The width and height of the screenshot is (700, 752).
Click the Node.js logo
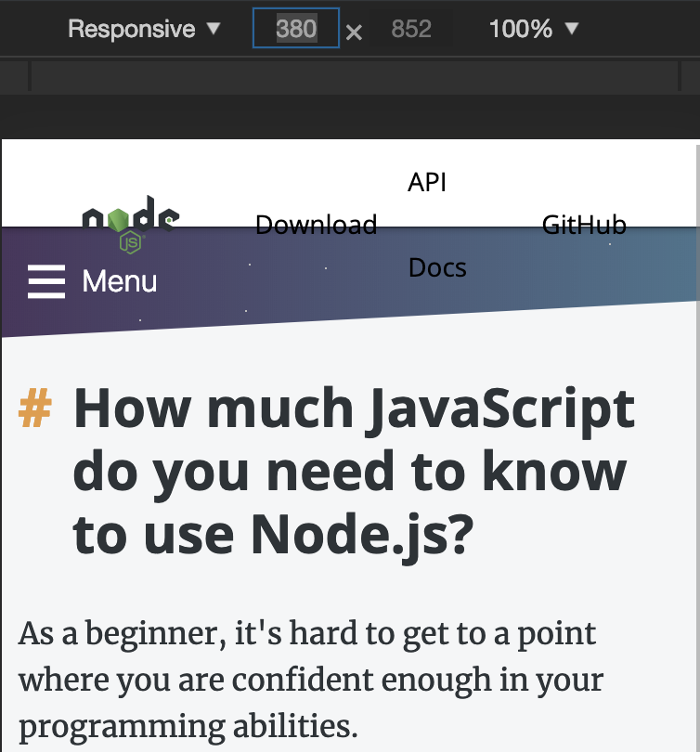tap(130, 225)
